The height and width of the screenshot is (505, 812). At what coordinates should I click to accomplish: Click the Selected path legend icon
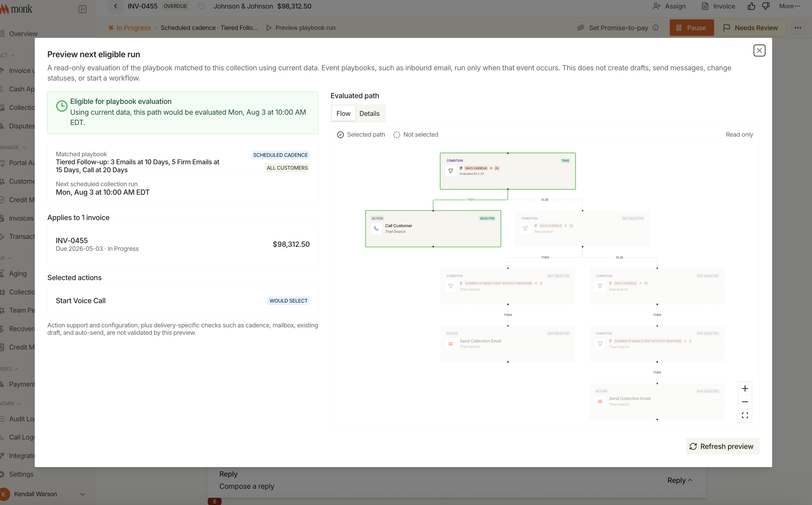coord(340,135)
